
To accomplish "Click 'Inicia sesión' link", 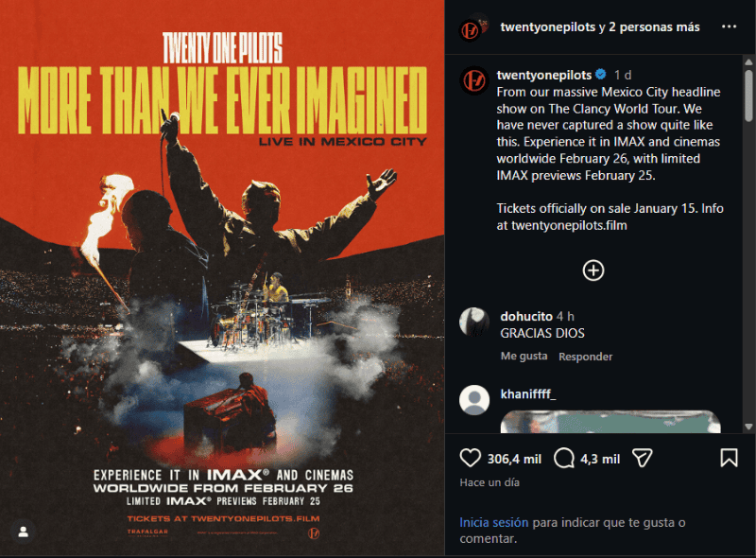I will click(493, 522).
